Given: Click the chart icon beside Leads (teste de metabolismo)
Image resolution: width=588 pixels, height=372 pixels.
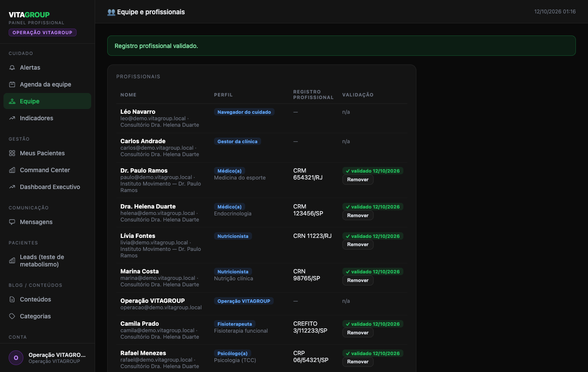Looking at the screenshot, I should pyautogui.click(x=12, y=260).
